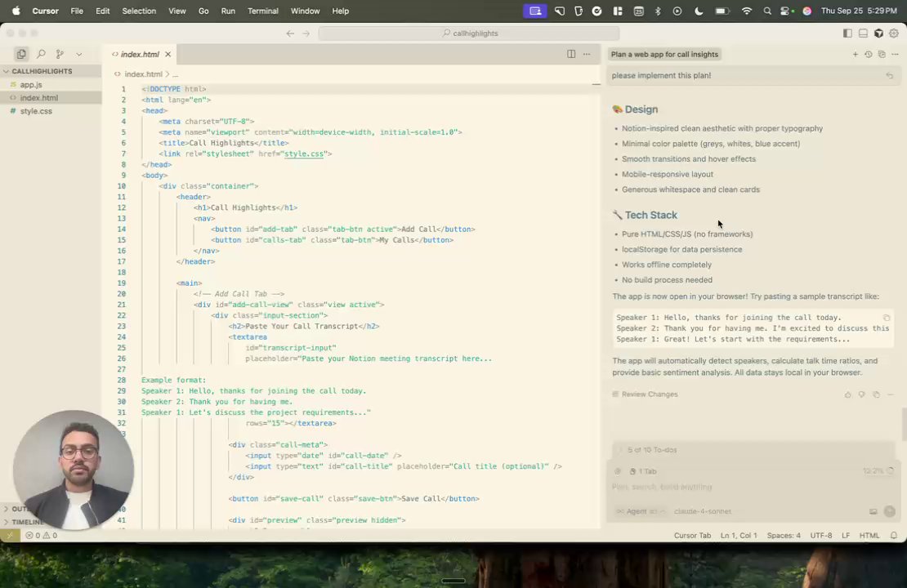View the context usage percentage indicator
Screen dimensions: 907x588
tap(878, 471)
